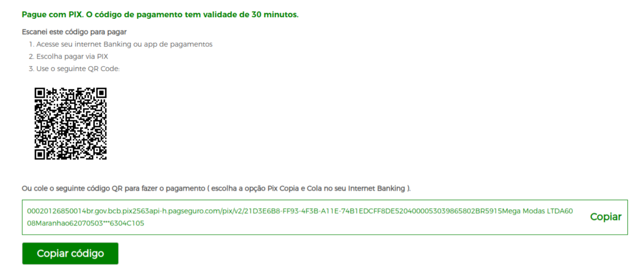Click the second code line starting 08Maranhao

(x=86, y=223)
